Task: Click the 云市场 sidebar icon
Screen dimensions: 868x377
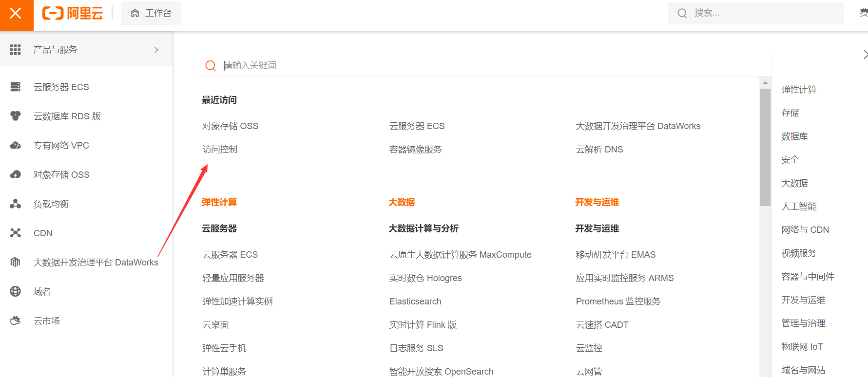Action: pos(16,321)
